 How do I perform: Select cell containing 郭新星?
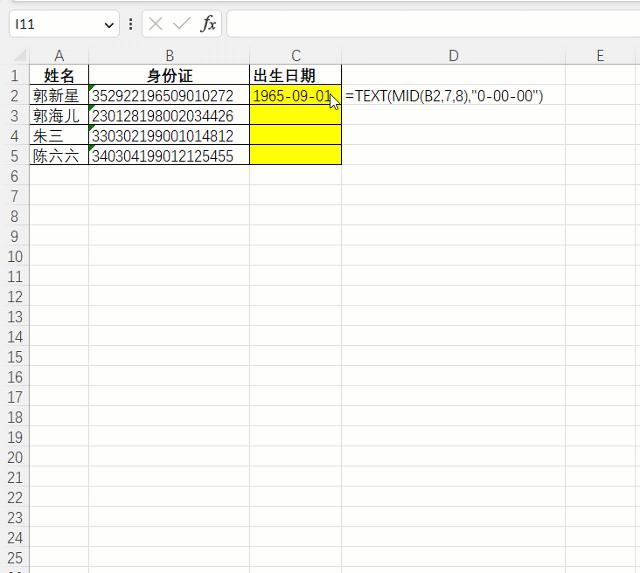(59, 96)
